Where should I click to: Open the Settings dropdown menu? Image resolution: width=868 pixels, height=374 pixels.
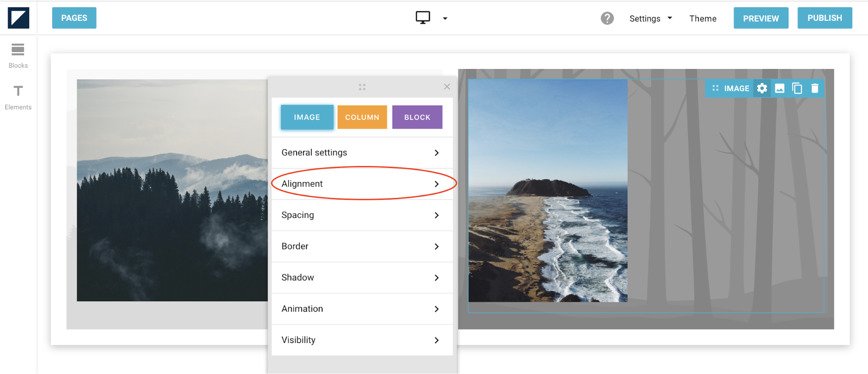(650, 18)
